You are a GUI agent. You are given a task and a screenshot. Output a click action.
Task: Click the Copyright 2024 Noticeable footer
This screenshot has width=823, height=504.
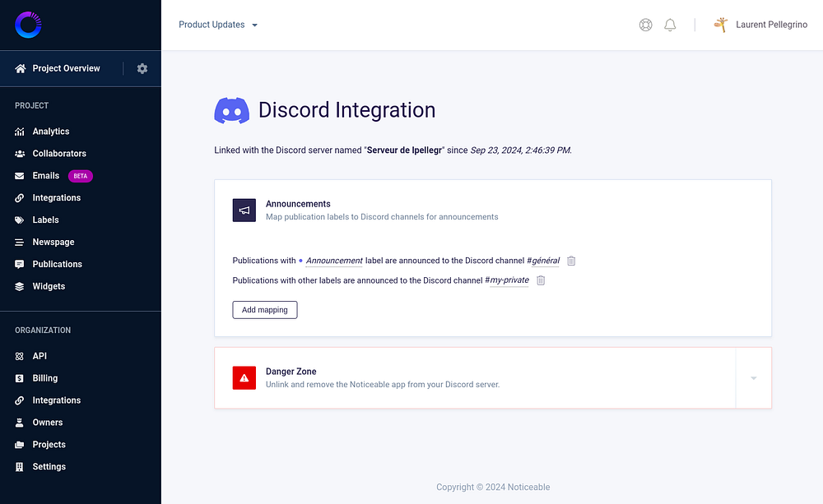point(493,488)
